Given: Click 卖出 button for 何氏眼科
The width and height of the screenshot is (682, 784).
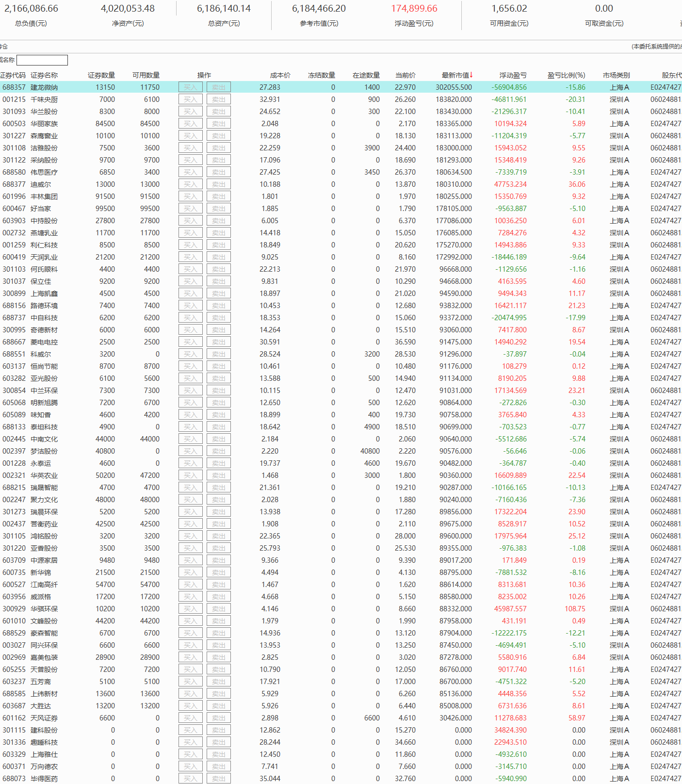Looking at the screenshot, I should [x=219, y=269].
